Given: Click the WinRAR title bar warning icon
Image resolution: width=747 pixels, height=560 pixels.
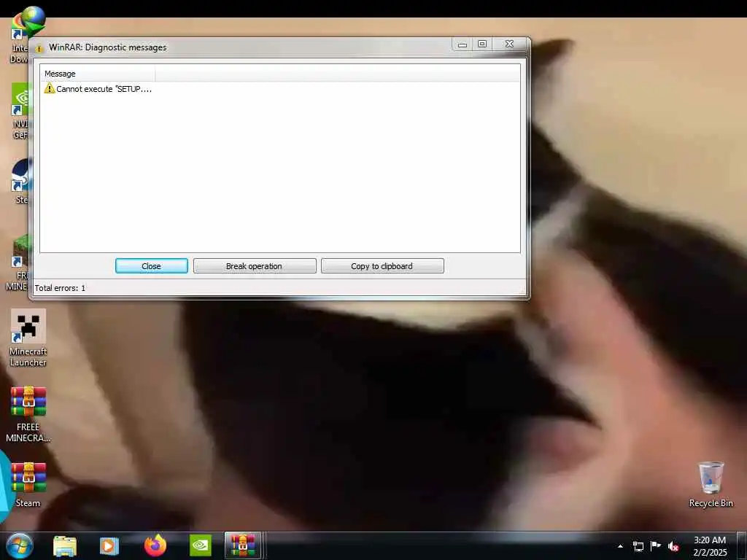Looking at the screenshot, I should (39, 47).
